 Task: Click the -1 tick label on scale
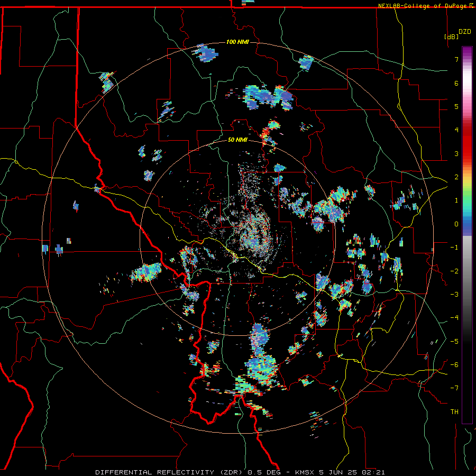coord(454,248)
